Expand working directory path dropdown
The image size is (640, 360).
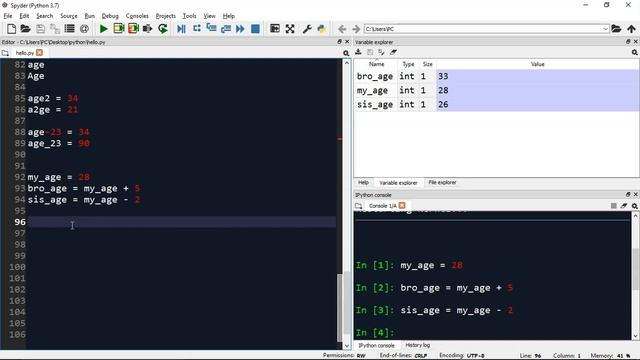(605, 29)
